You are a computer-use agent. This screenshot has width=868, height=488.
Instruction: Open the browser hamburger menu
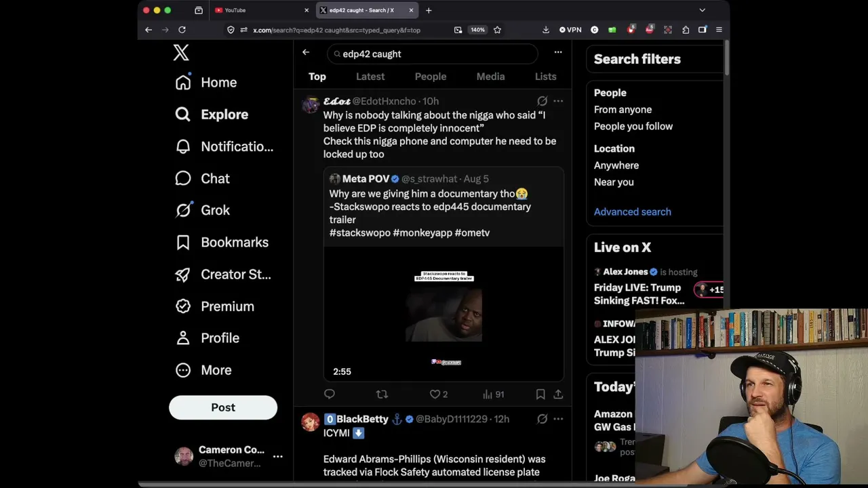[x=719, y=30]
